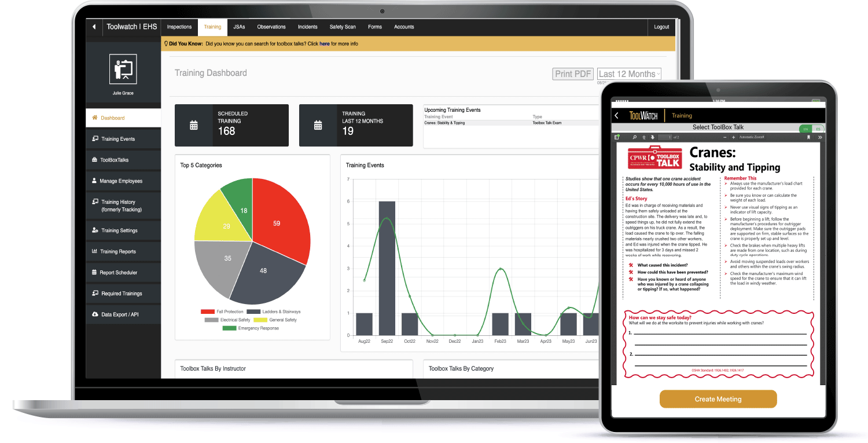The image size is (868, 443).
Task: Tap the PDF next page arrow
Action: (653, 137)
